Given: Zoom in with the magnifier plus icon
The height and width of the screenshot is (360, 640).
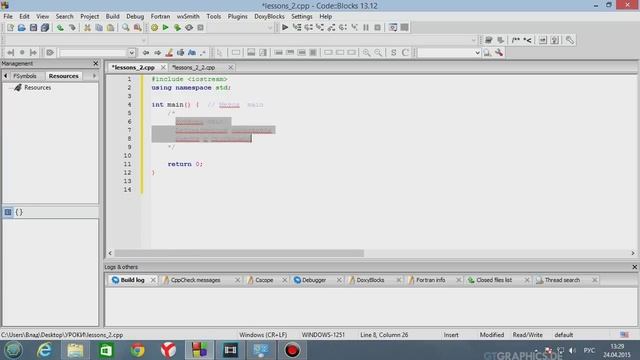Looking at the screenshot, I should [367, 53].
